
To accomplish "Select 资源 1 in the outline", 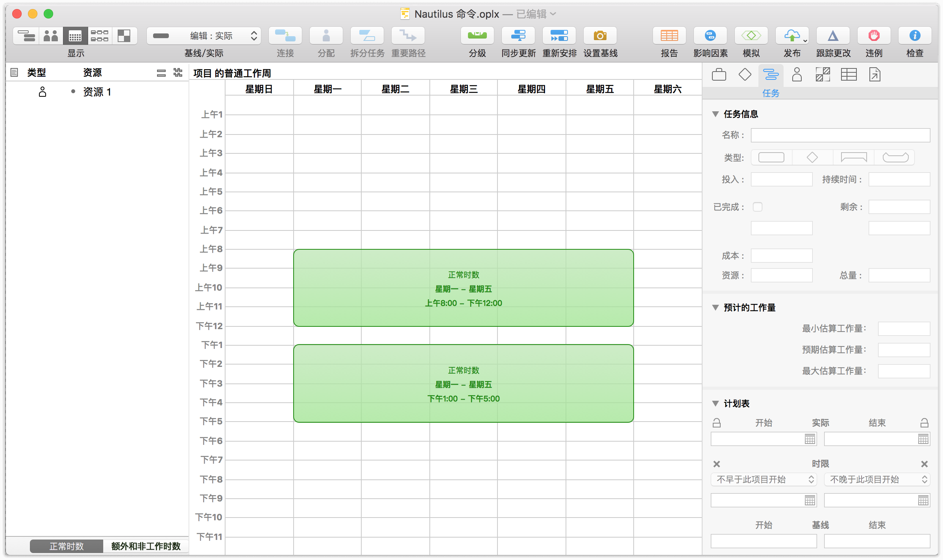I will (97, 92).
